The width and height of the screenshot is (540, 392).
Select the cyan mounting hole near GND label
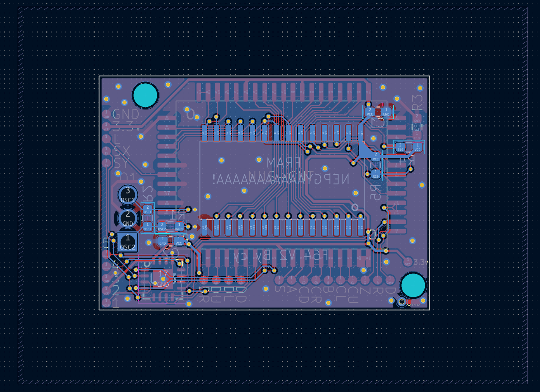(146, 95)
